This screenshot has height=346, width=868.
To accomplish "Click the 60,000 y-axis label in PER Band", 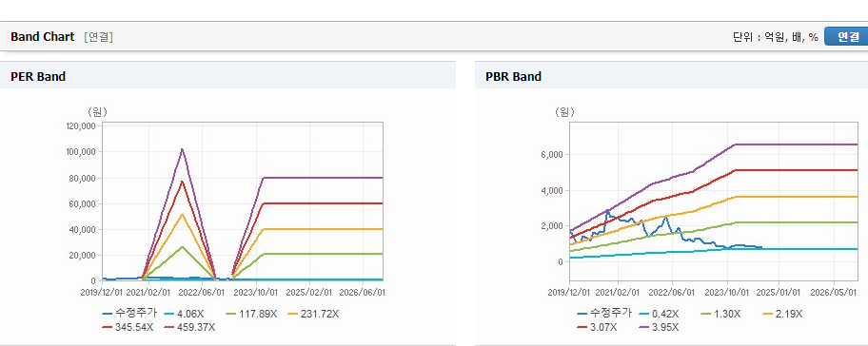I will pos(83,204).
